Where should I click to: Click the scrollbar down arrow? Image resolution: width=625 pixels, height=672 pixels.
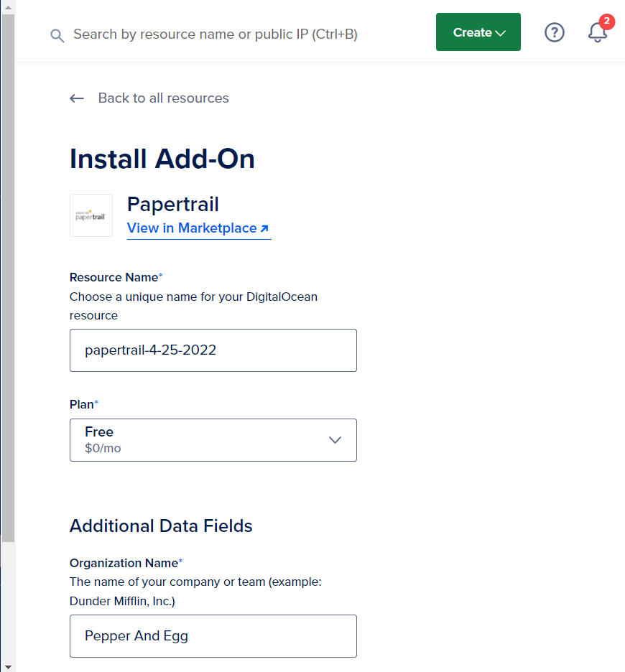pyautogui.click(x=8, y=666)
